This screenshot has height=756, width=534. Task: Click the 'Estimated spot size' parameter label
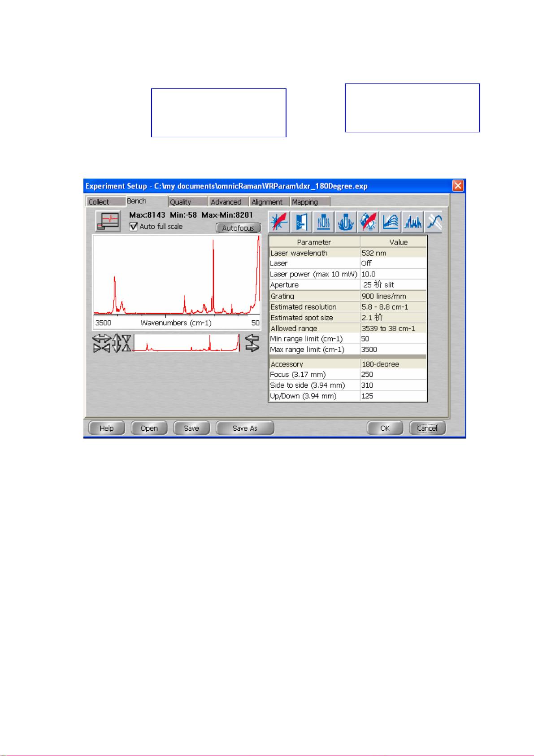[302, 318]
